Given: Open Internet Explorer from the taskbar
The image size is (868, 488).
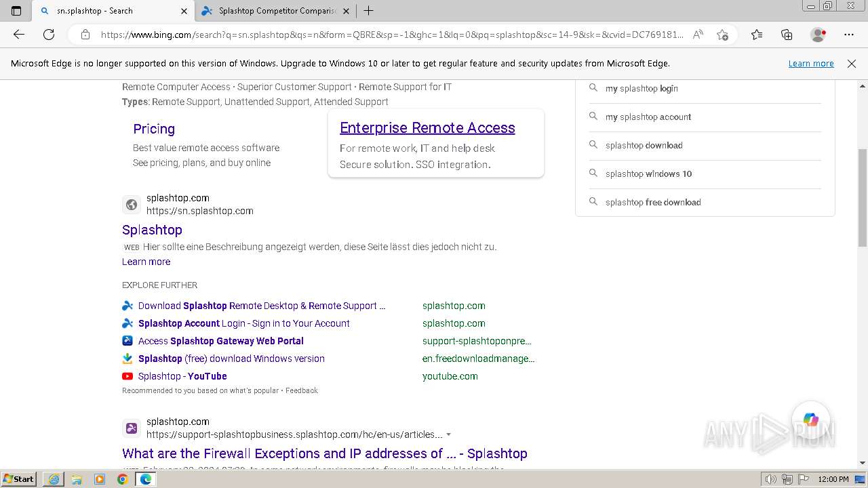Looking at the screenshot, I should pyautogui.click(x=54, y=479).
